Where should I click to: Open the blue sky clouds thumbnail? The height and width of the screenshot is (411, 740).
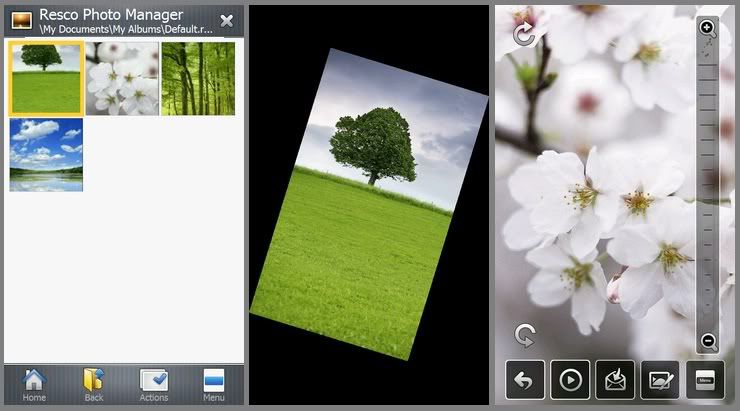(x=46, y=154)
